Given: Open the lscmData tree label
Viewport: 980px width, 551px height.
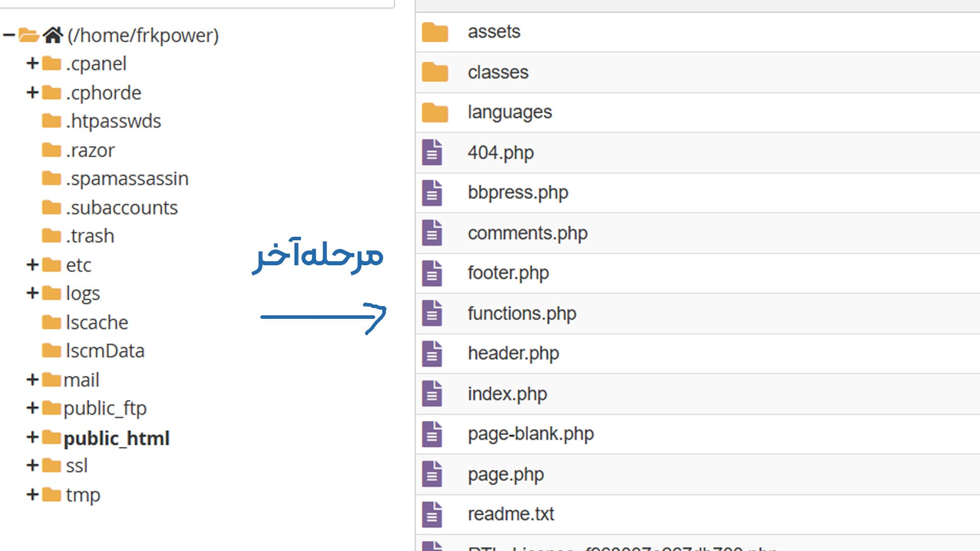Looking at the screenshot, I should click(105, 351).
